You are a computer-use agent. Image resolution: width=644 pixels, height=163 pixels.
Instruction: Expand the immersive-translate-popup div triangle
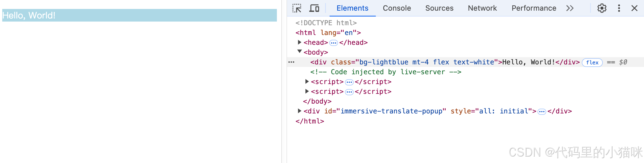299,111
